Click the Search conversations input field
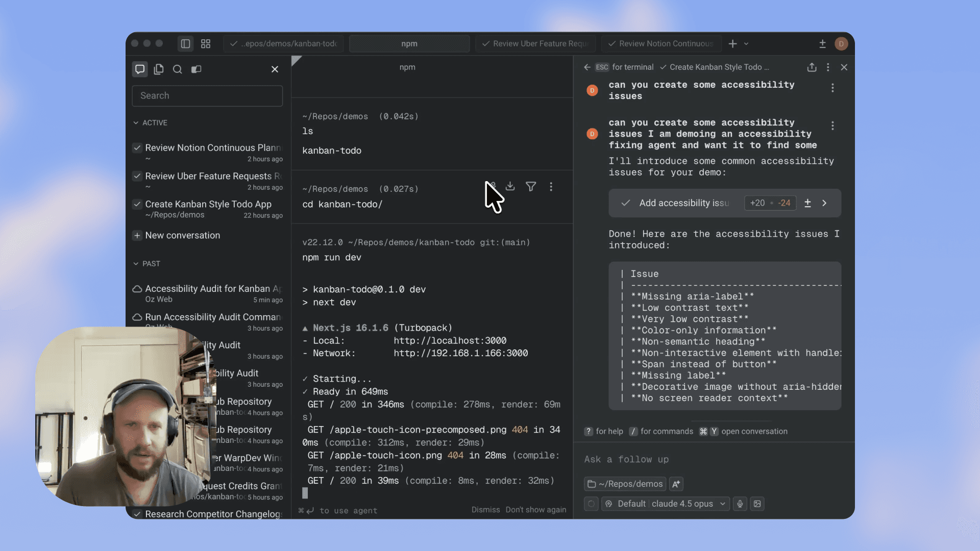Screen dimensions: 980x551 (207, 96)
